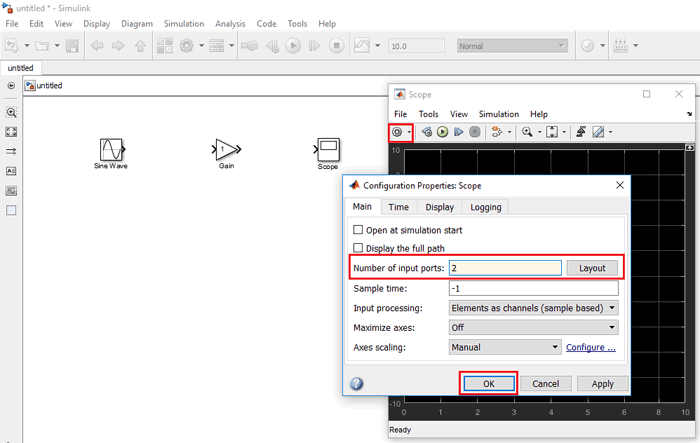
Task: Expand arrow next to New Model icon
Action: 27,46
